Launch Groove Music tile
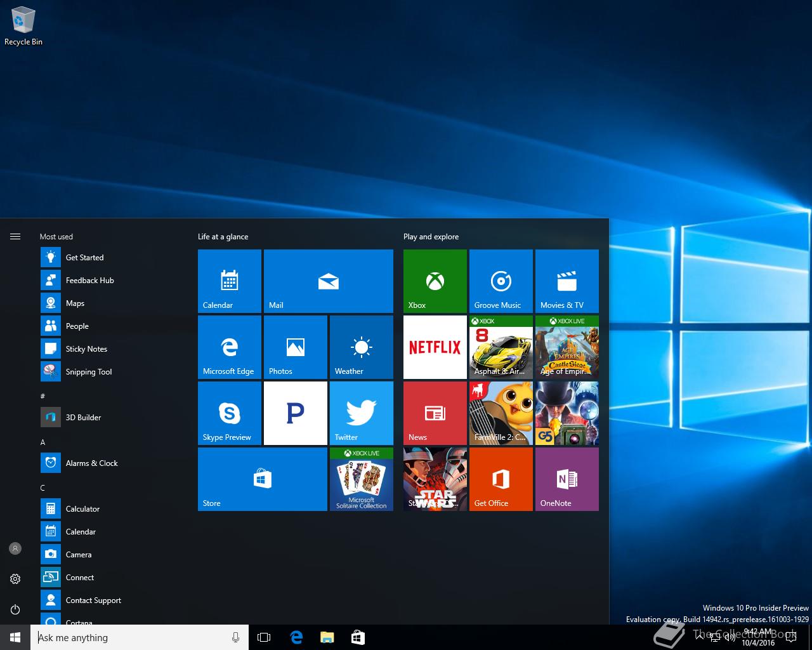Image resolution: width=812 pixels, height=650 pixels. click(x=501, y=281)
